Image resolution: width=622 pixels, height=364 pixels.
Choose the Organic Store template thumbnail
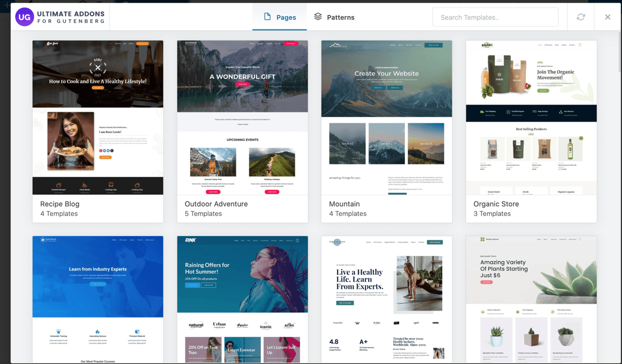point(531,118)
